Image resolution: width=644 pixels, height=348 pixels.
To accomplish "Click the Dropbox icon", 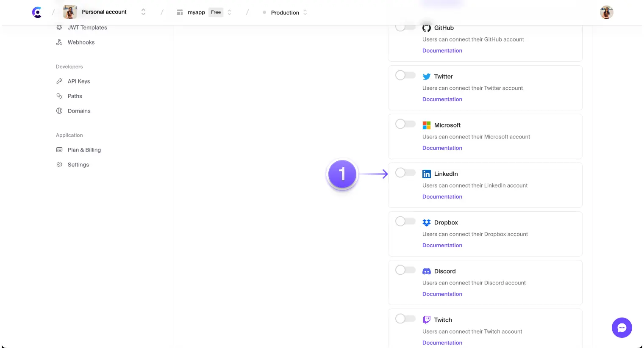I will click(x=427, y=222).
